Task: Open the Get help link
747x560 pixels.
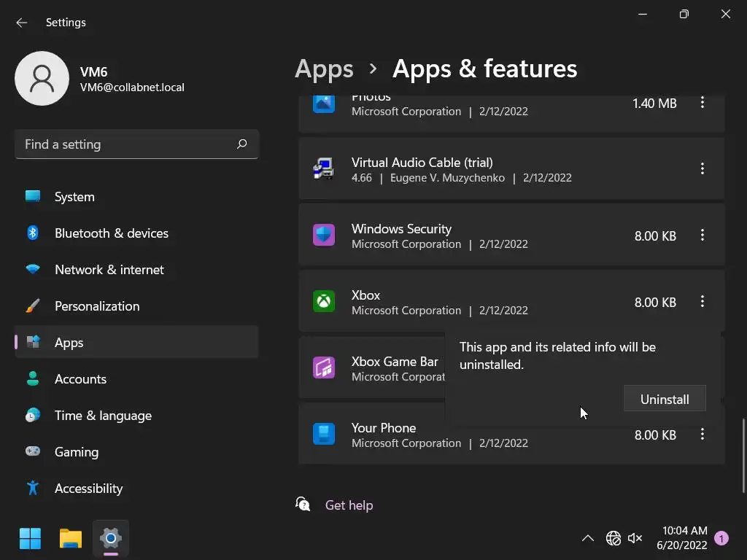Action: tap(349, 505)
